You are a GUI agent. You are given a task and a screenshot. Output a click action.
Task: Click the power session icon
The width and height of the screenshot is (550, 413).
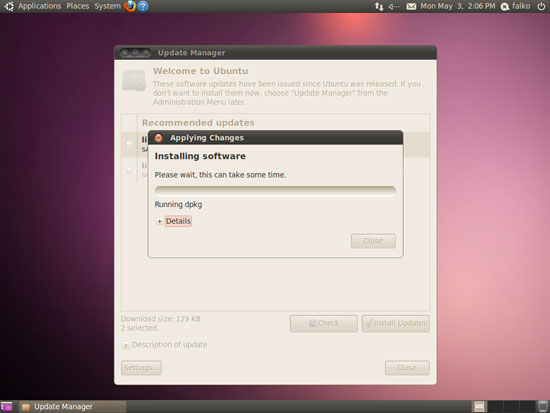(541, 6)
